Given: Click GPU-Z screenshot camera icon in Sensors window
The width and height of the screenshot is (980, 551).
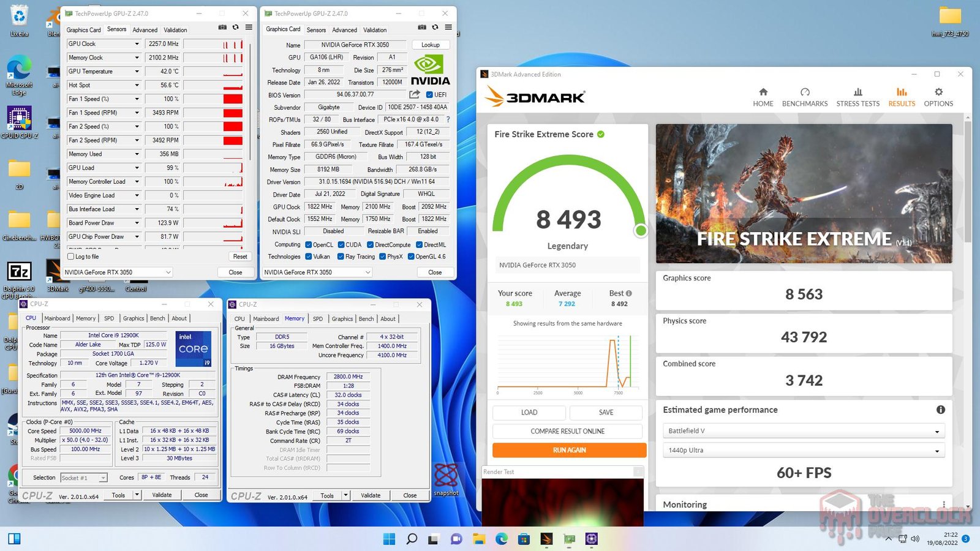Looking at the screenshot, I should (x=222, y=28).
